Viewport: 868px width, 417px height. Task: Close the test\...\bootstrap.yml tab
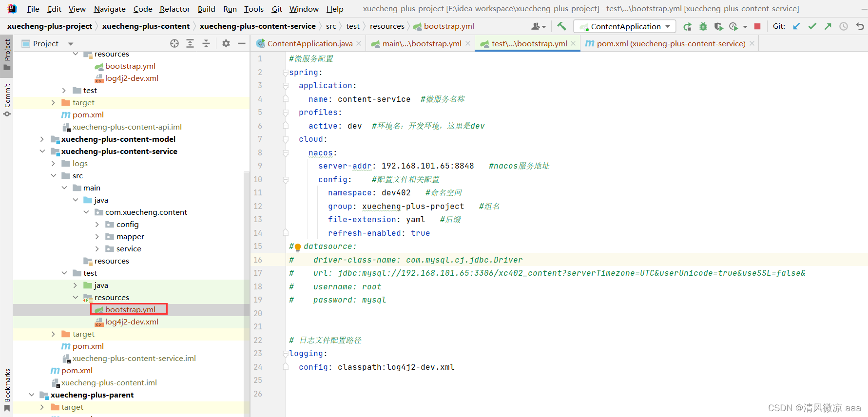573,43
